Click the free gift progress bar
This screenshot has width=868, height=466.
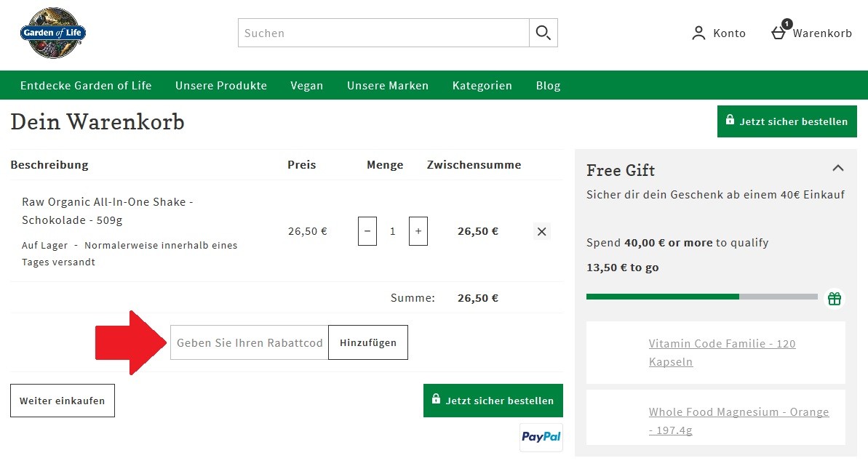tap(702, 297)
